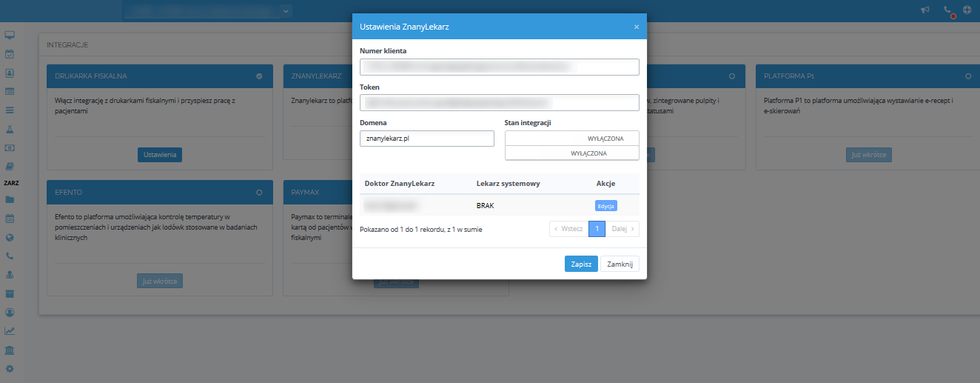Select the ZARZ sidebar entry
Viewport: 980px width, 383px height.
tap(11, 182)
